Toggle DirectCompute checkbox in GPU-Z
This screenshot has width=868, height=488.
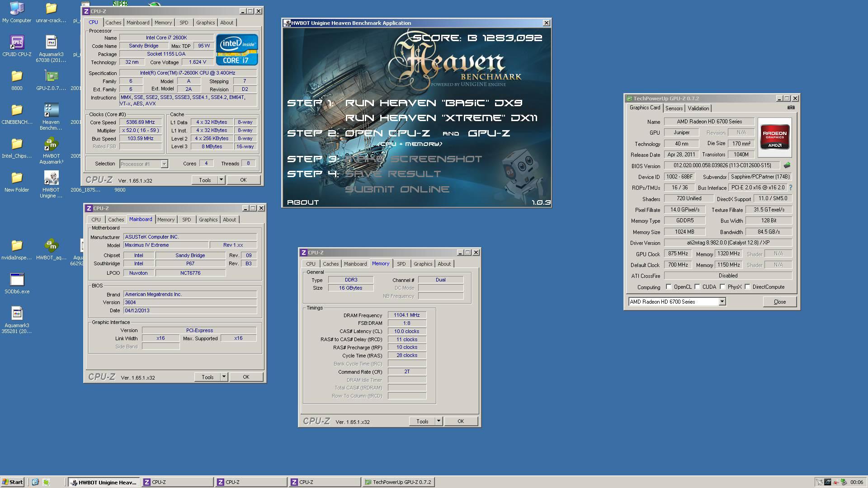point(747,287)
